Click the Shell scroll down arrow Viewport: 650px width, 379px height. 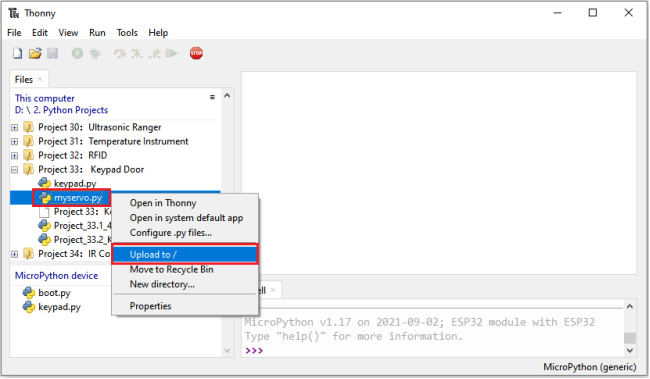[x=630, y=350]
